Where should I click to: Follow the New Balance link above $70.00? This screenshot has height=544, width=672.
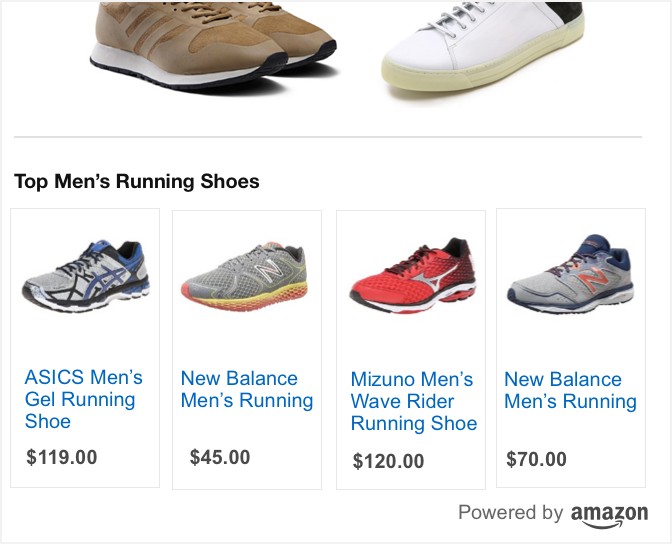pyautogui.click(x=570, y=390)
